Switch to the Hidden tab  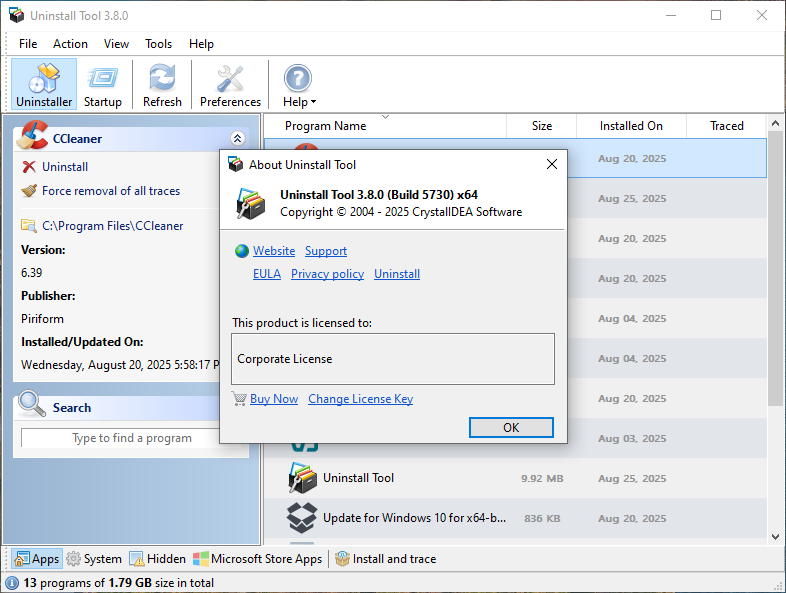coord(157,558)
